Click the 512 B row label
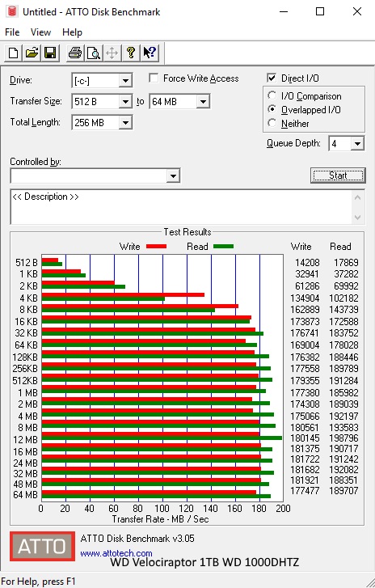Viewport: 375px width, 588px height. click(x=26, y=263)
